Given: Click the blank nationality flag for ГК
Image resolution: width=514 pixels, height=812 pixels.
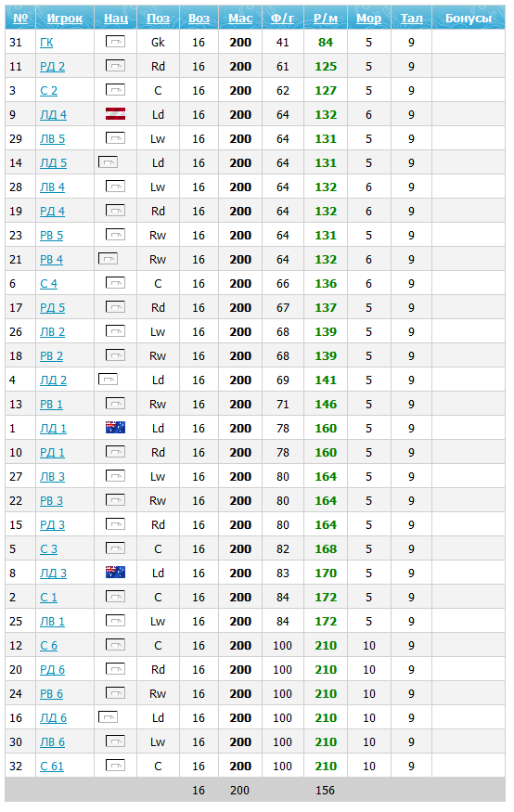Looking at the screenshot, I should click(x=115, y=42).
